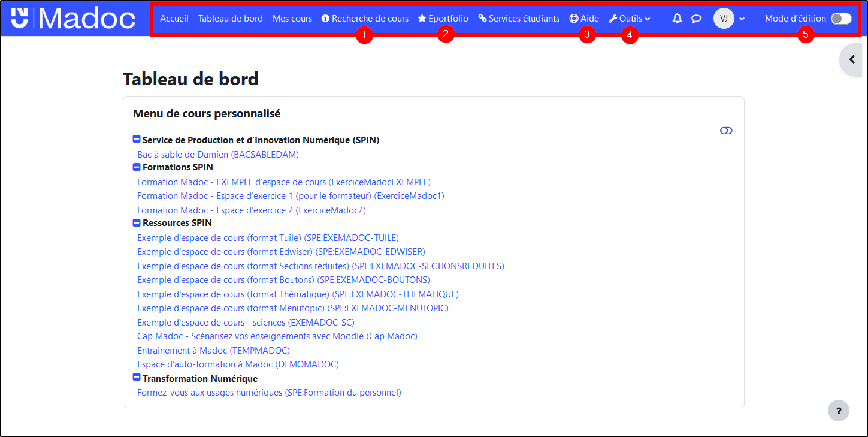Collapse the Ressources SPIN category
Viewport: 868px width, 437px height.
[137, 223]
